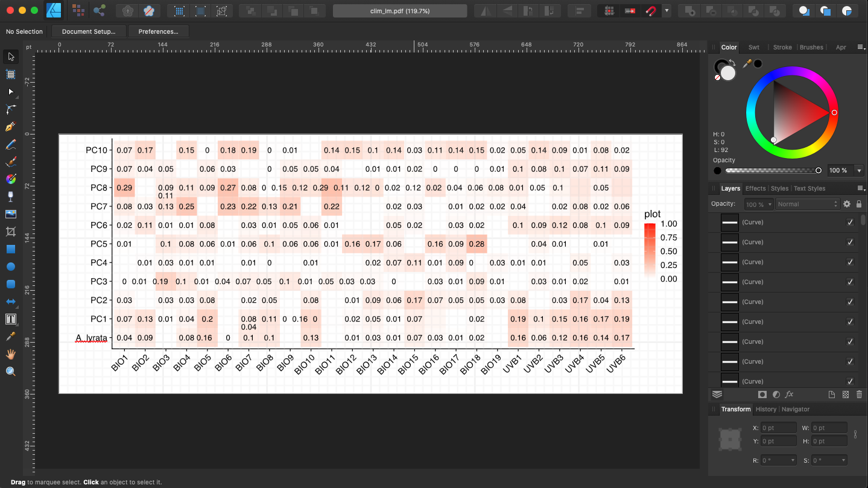The width and height of the screenshot is (868, 488).
Task: Toggle the aspect ratio link in Transform
Action: [855, 434]
